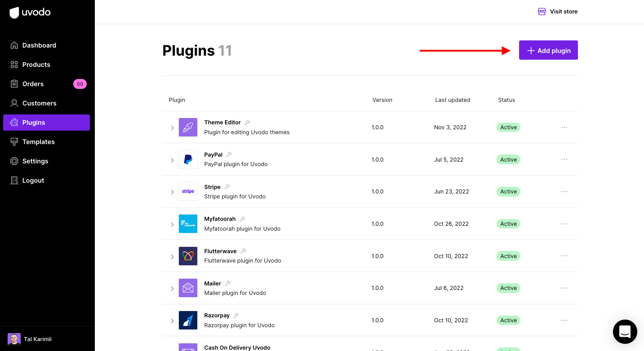The image size is (644, 351).
Task: Click the Stripe logo icon
Action: pyautogui.click(x=188, y=191)
